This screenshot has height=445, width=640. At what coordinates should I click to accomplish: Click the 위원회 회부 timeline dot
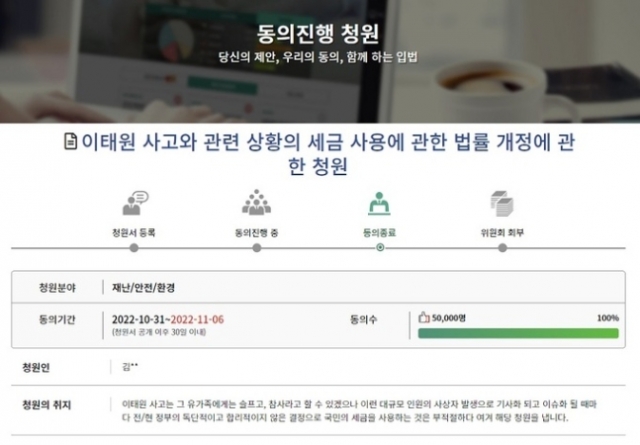pyautogui.click(x=503, y=248)
